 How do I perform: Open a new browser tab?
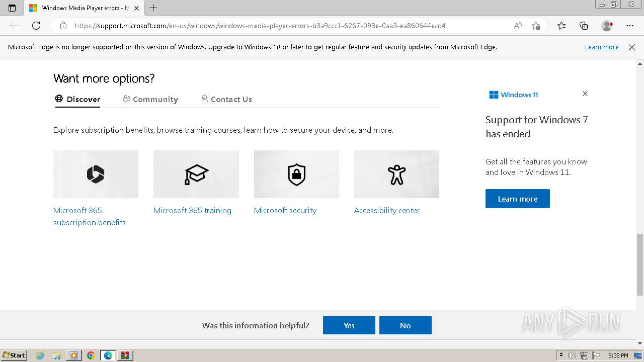153,8
